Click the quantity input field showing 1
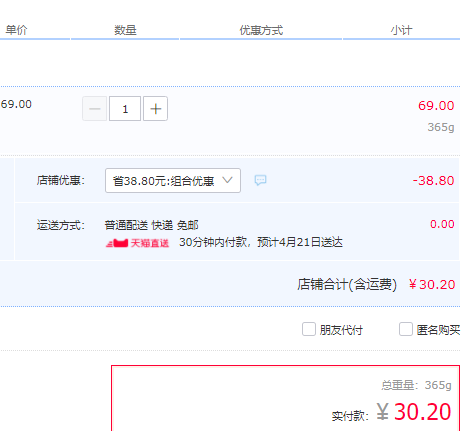Screen dimensions: 469x431 coord(125,109)
